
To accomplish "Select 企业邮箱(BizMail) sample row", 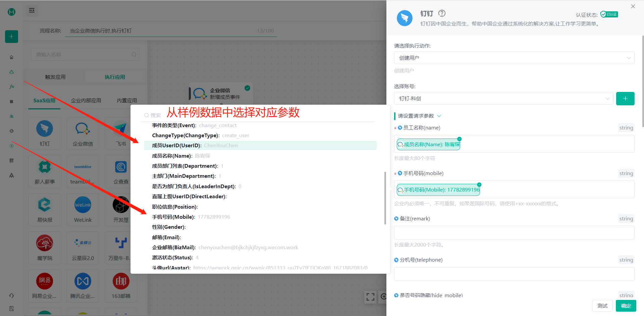I will (x=260, y=248).
